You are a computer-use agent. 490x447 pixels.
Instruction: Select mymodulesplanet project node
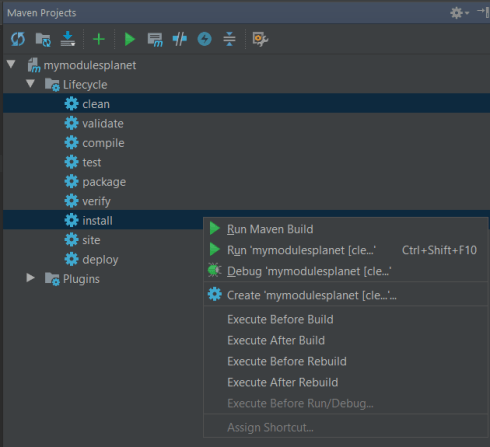90,65
